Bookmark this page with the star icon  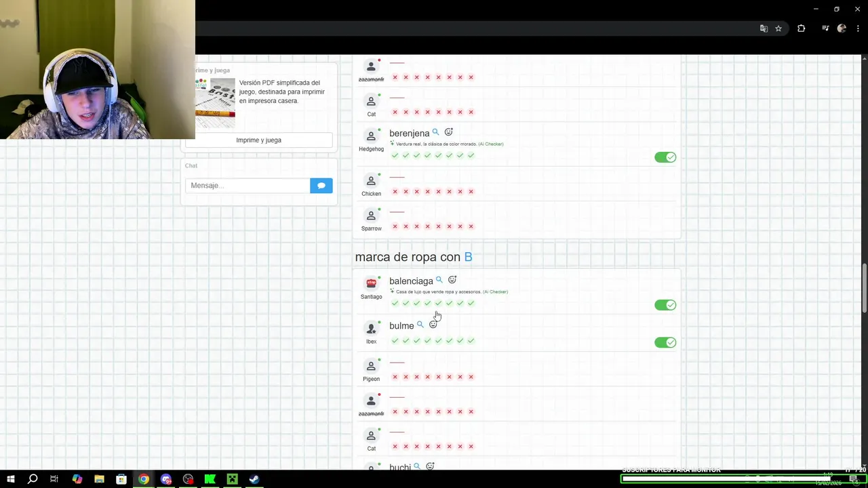pyautogui.click(x=778, y=28)
